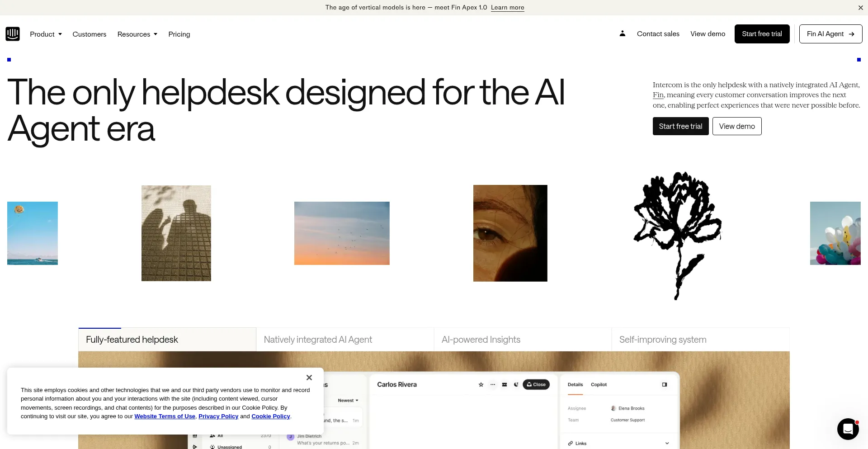Open the user account sign-in icon

tap(623, 33)
